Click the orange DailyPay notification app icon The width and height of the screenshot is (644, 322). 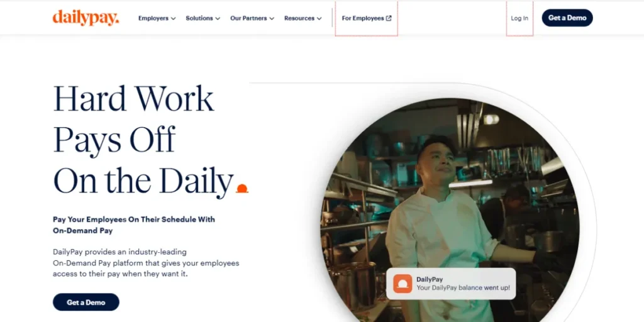(x=402, y=284)
